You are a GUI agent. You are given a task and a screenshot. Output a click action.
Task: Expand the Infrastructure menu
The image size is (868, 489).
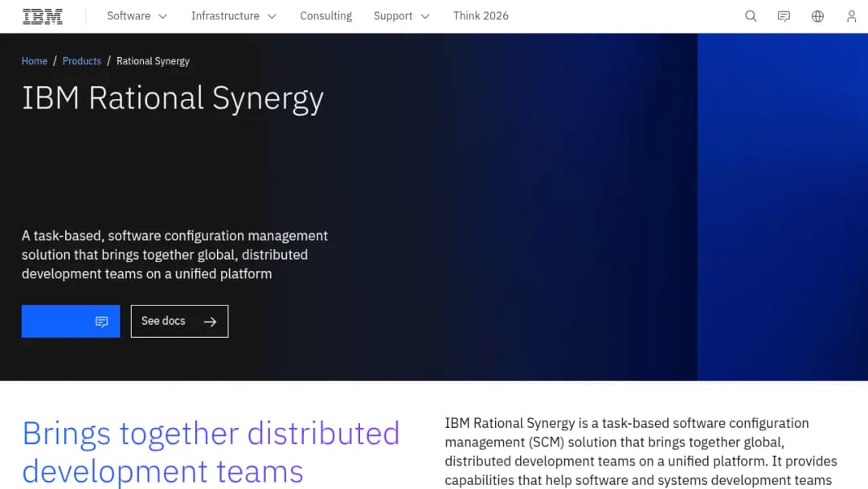[x=233, y=16]
